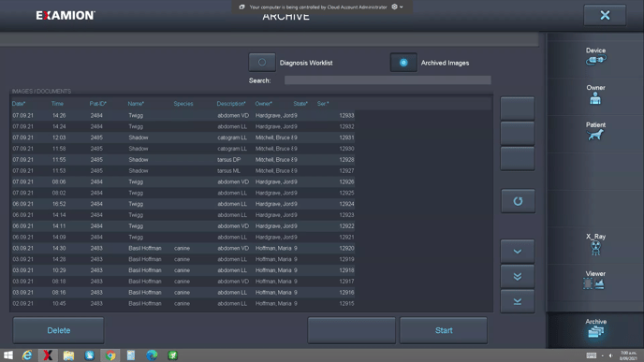This screenshot has height=362, width=644.
Task: Open File Explorer from the taskbar
Action: [x=68, y=355]
